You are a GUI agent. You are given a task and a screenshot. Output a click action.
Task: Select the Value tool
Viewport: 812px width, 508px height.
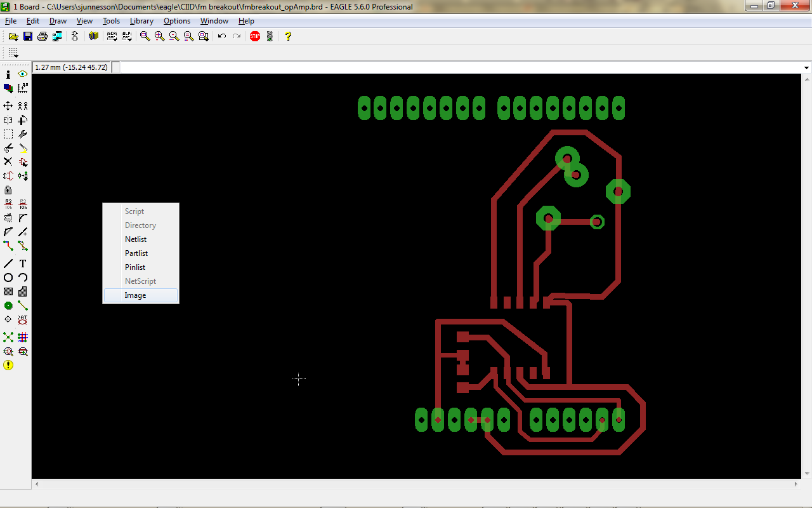(23, 204)
